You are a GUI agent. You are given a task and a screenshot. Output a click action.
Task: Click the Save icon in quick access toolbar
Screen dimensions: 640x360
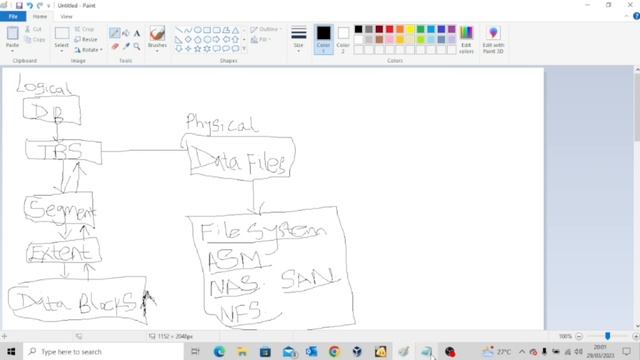click(19, 5)
